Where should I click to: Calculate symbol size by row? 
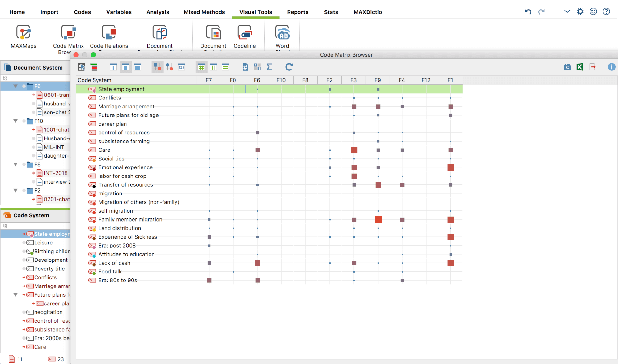[x=226, y=67]
